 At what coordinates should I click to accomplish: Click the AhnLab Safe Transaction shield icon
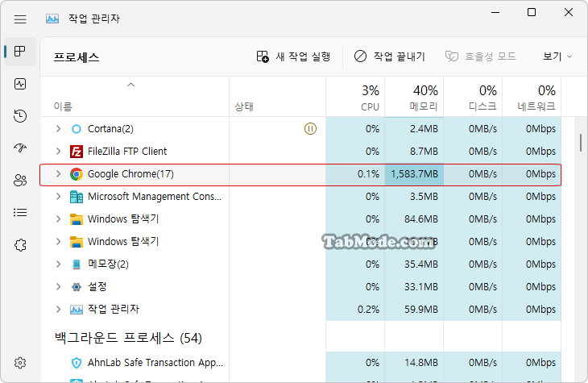click(77, 363)
